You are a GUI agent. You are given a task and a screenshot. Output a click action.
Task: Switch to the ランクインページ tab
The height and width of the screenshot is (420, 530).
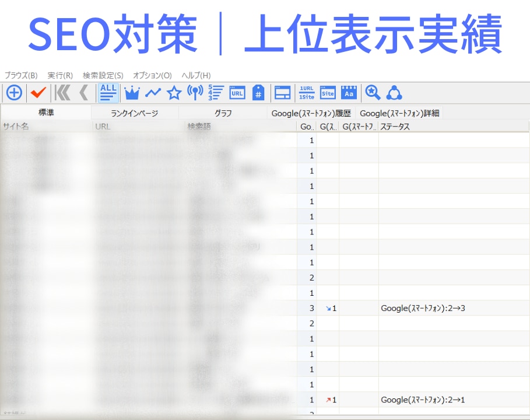pyautogui.click(x=135, y=113)
